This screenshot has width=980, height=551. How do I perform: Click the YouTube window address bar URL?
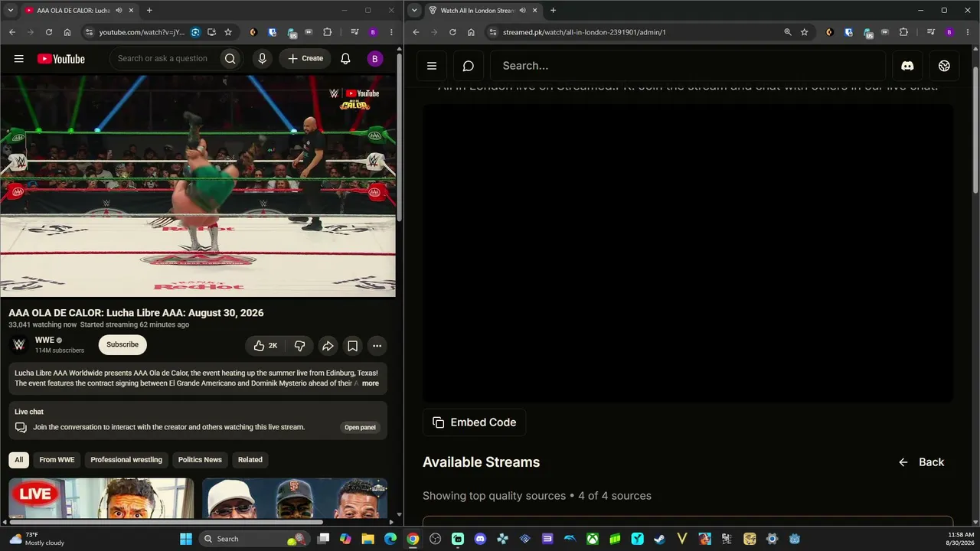142,32
